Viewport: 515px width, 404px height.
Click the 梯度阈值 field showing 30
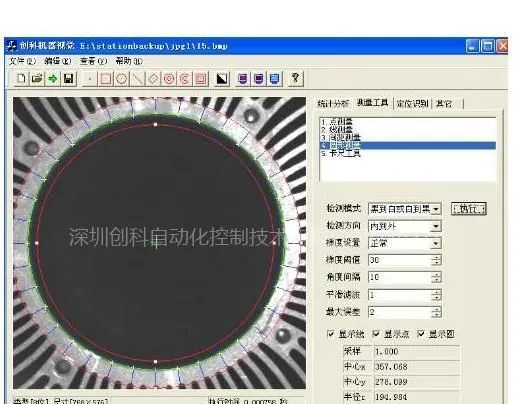point(400,260)
